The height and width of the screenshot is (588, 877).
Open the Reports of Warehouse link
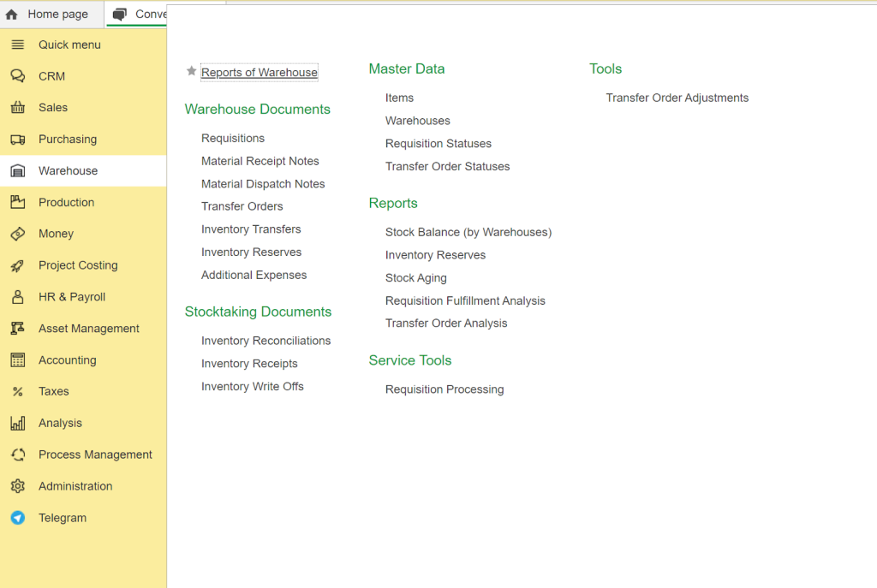[x=260, y=72]
